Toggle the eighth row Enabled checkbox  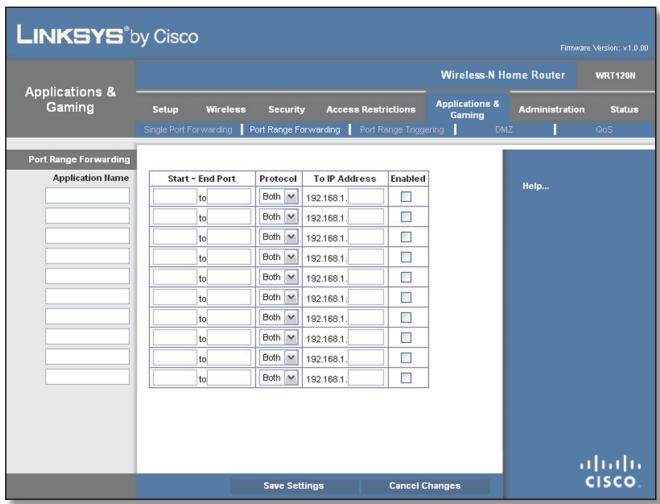406,338
